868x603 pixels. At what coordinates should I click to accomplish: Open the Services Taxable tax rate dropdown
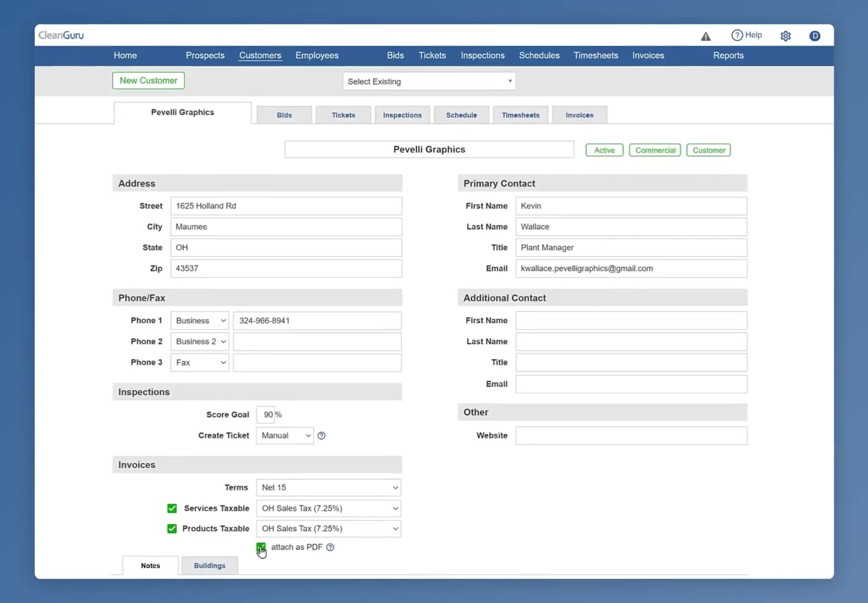(x=329, y=508)
